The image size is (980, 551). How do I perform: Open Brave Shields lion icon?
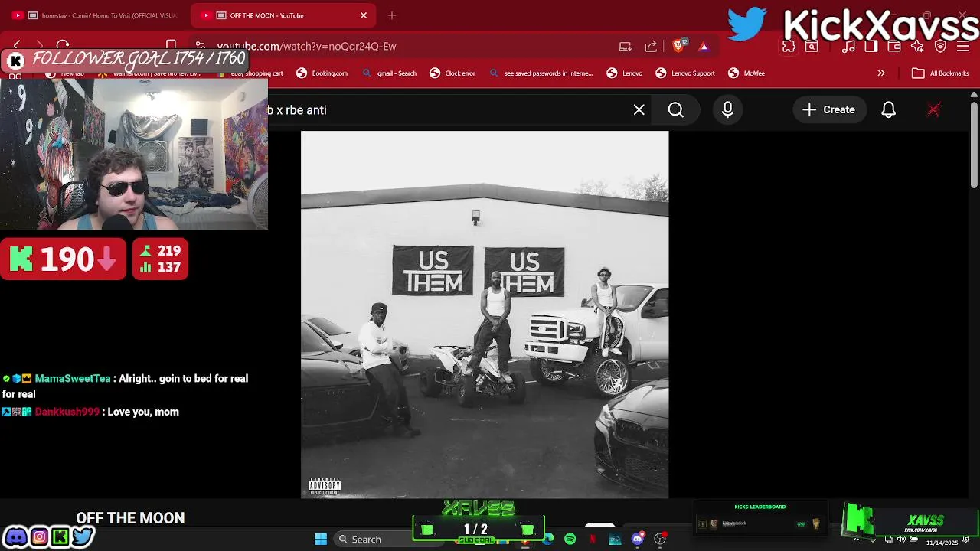pos(678,46)
